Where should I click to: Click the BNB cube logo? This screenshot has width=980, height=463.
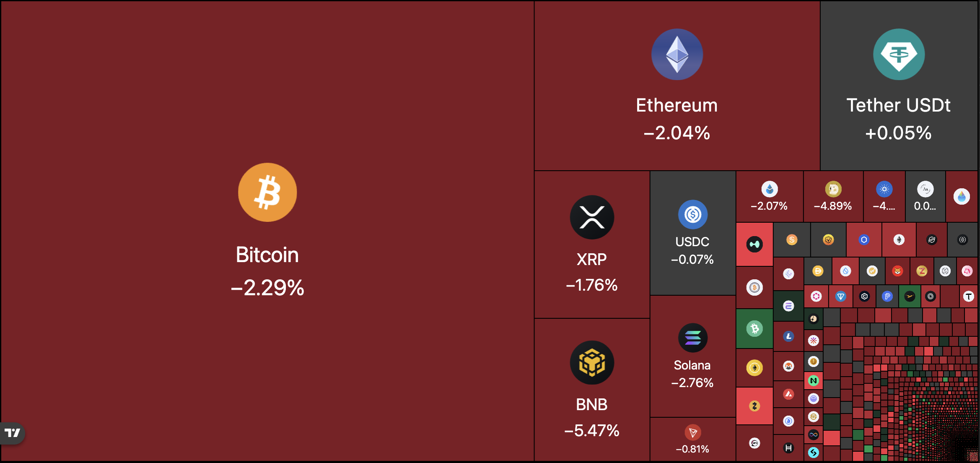click(x=592, y=363)
